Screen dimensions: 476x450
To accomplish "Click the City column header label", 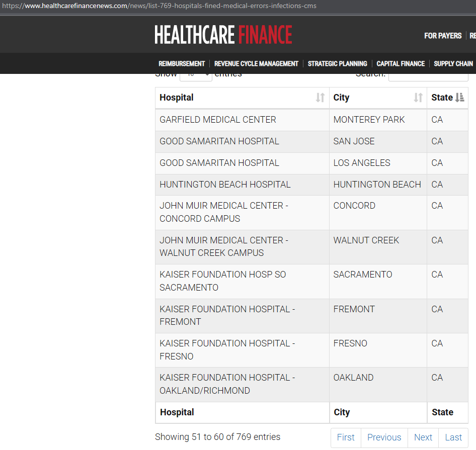I will [x=341, y=98].
